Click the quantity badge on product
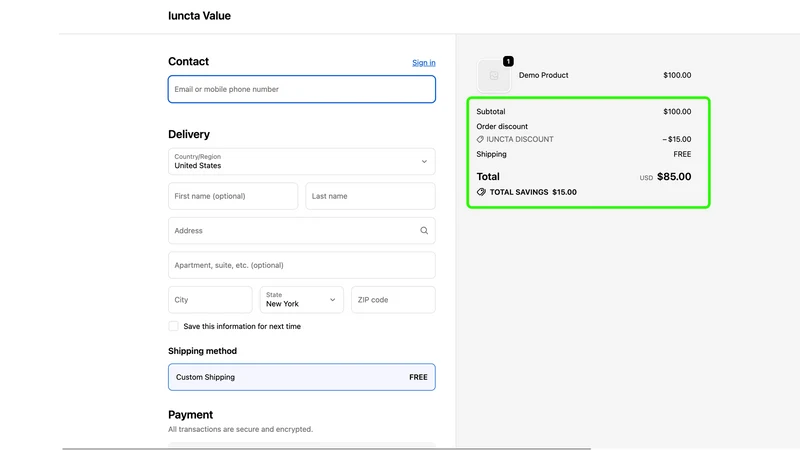Image resolution: width=800 pixels, height=450 pixels. point(508,61)
